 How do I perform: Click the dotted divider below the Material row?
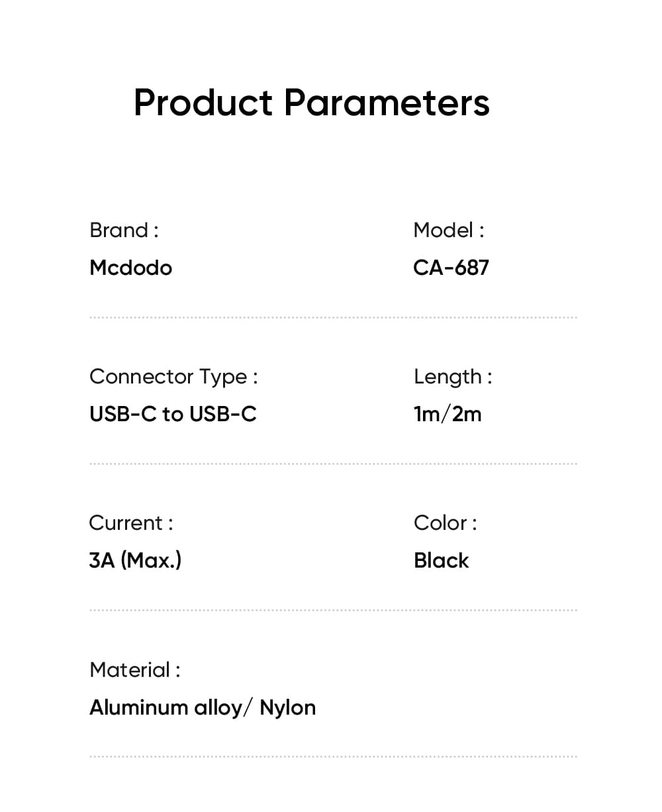coord(332,756)
